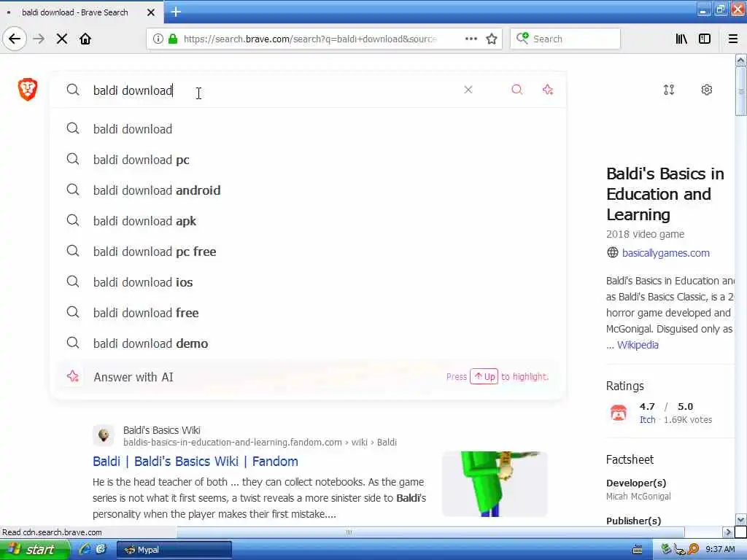Open Brave Search settings gear

pyautogui.click(x=706, y=90)
